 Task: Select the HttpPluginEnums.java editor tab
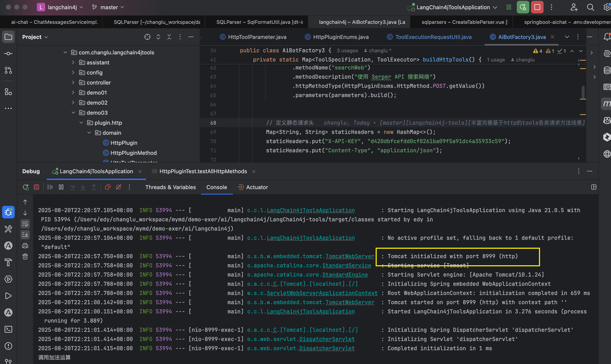click(340, 37)
